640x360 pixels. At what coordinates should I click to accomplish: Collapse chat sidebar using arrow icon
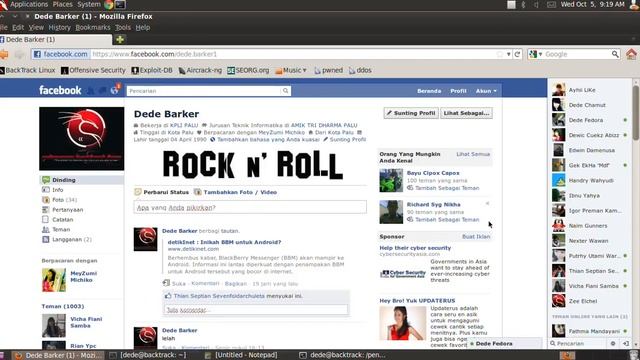tap(625, 344)
